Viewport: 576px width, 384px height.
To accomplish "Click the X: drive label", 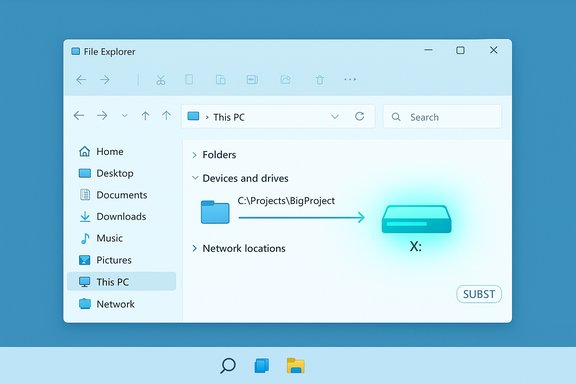I will click(415, 247).
